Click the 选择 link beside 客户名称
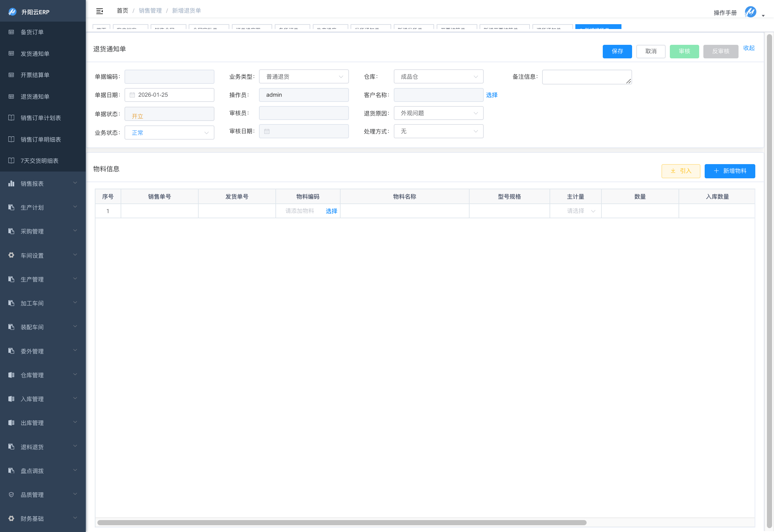Viewport: 774px width, 532px height. [491, 95]
